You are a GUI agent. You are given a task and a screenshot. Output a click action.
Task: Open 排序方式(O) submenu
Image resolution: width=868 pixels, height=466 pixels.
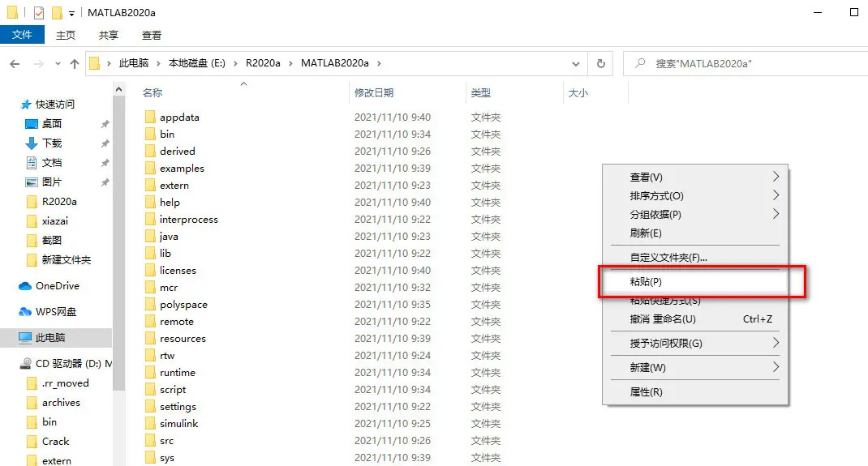coord(694,195)
